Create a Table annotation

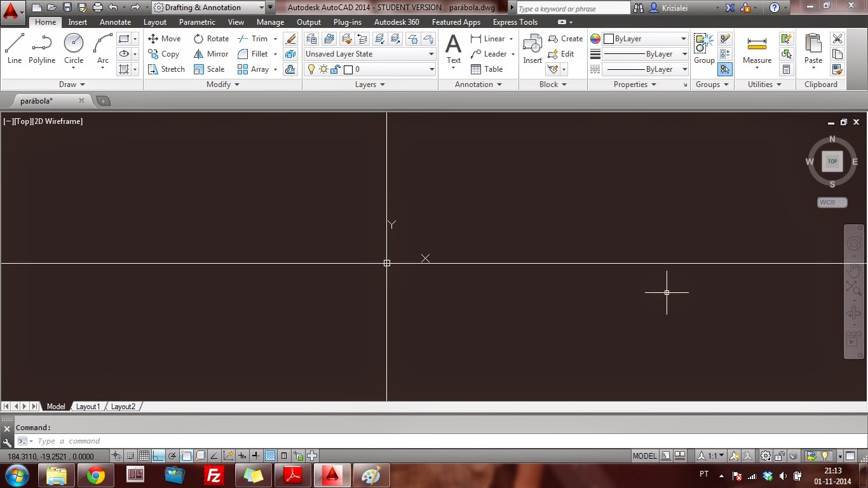tap(485, 69)
